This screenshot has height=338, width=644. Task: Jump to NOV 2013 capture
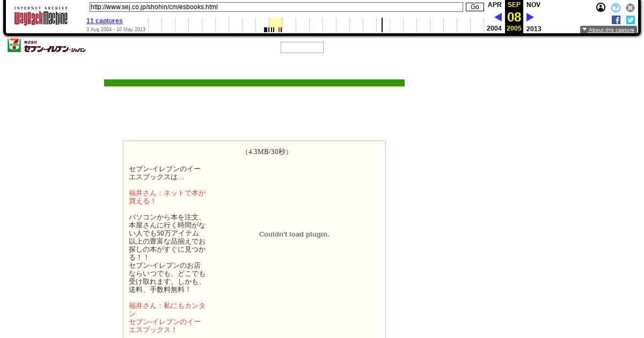[x=533, y=17]
